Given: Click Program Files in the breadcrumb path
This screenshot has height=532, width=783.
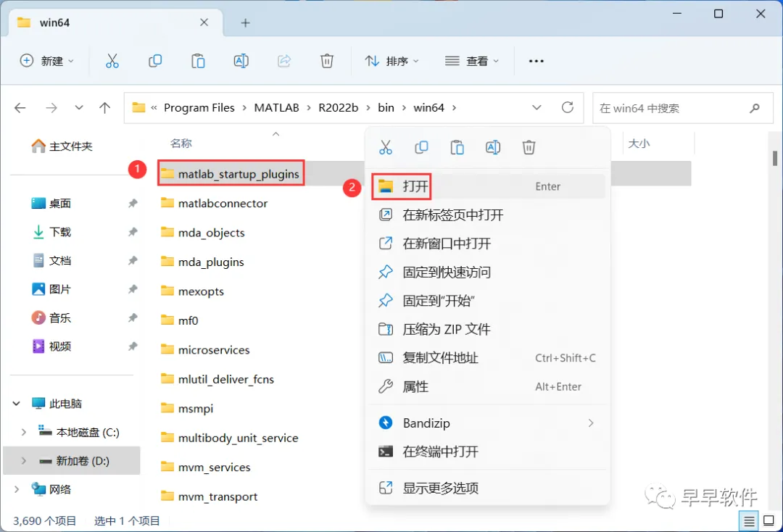Looking at the screenshot, I should [199, 108].
